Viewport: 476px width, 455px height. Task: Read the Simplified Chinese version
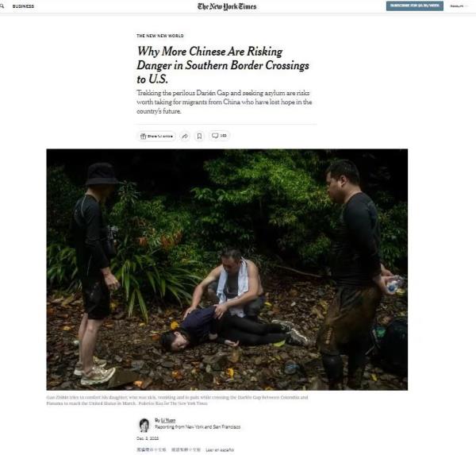152,449
